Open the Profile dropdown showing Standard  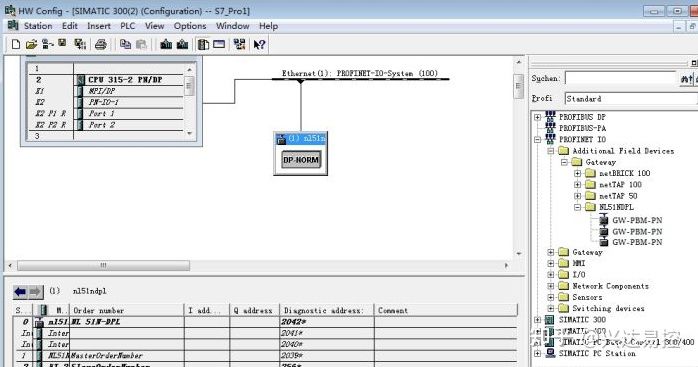point(631,98)
